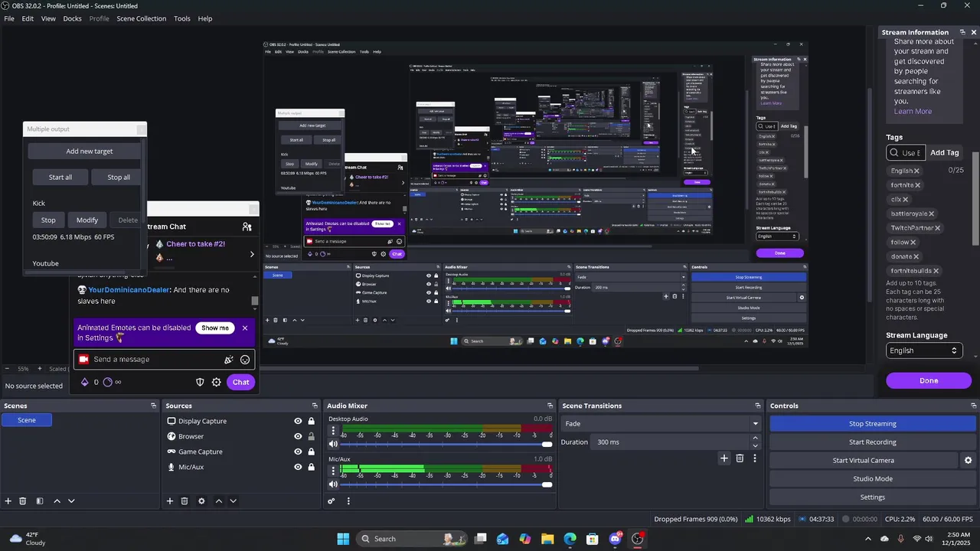980x551 pixels.
Task: Toggle Mic/Aux source visibility eye
Action: (x=298, y=467)
